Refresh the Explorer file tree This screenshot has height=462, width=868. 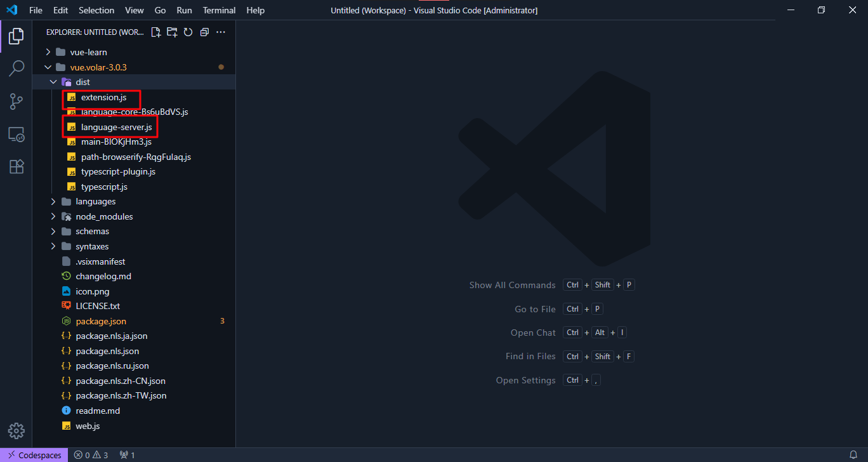click(x=188, y=32)
